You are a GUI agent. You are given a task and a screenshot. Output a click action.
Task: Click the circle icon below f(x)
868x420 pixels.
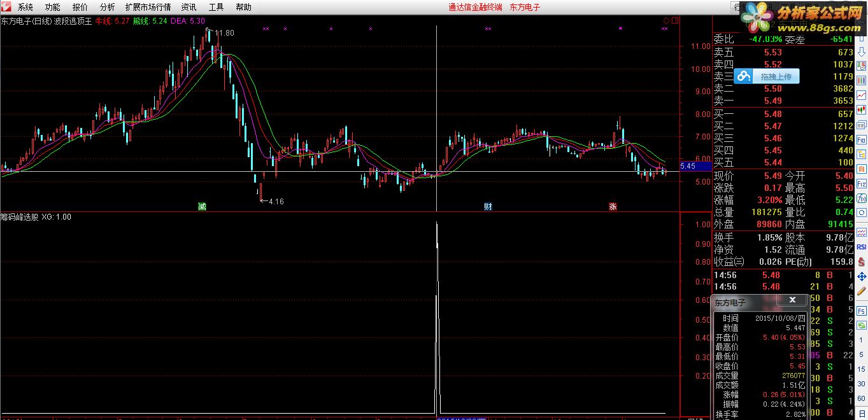(x=861, y=213)
